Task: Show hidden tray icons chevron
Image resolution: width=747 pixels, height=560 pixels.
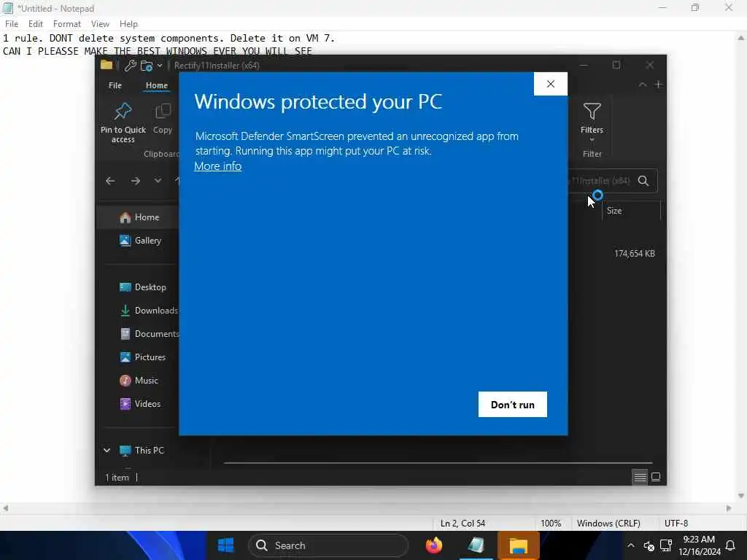Action: coord(630,545)
